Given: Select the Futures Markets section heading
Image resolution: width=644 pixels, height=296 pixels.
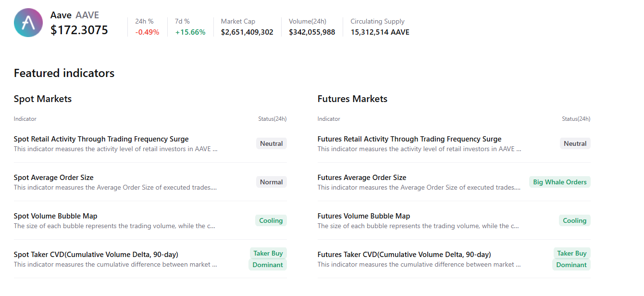Looking at the screenshot, I should tap(352, 99).
